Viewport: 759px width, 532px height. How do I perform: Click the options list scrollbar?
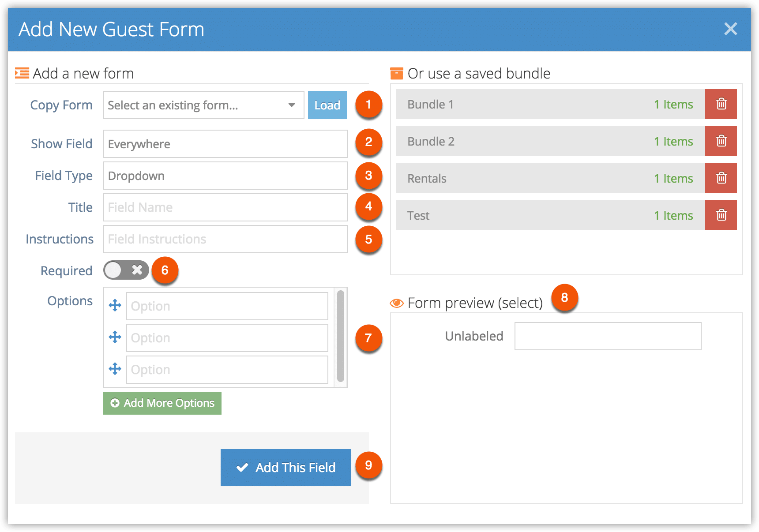point(341,336)
